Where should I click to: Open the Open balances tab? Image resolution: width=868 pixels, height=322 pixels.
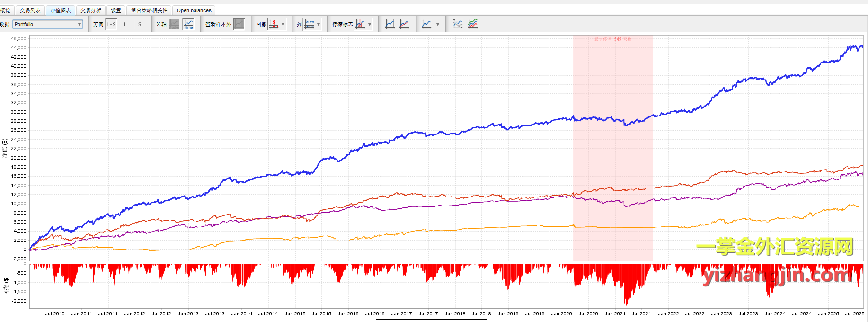[194, 10]
